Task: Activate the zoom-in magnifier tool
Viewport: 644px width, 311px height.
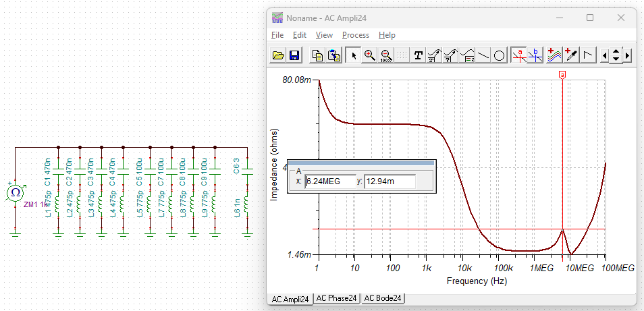Action: point(370,55)
